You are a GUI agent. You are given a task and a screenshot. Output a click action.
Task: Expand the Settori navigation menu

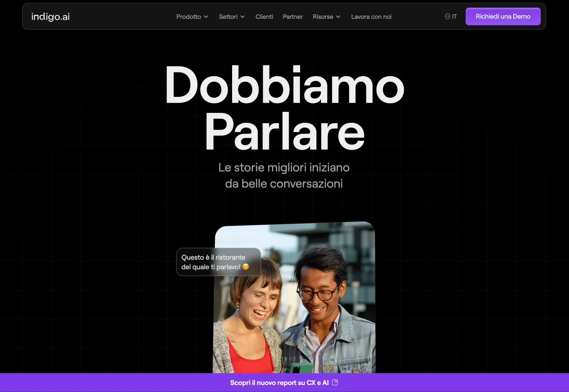pyautogui.click(x=228, y=17)
